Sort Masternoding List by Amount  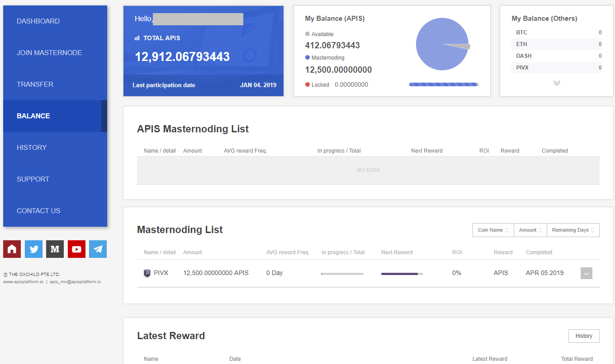point(530,230)
